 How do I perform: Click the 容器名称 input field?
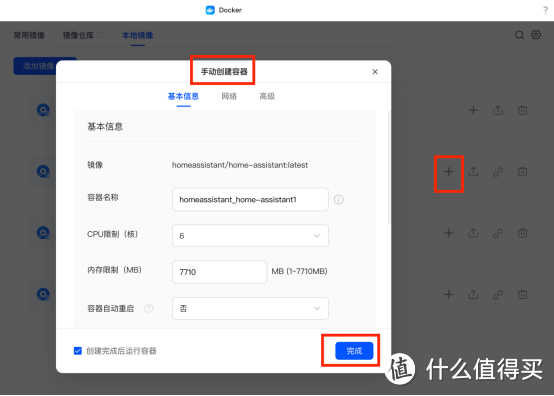pyautogui.click(x=250, y=200)
